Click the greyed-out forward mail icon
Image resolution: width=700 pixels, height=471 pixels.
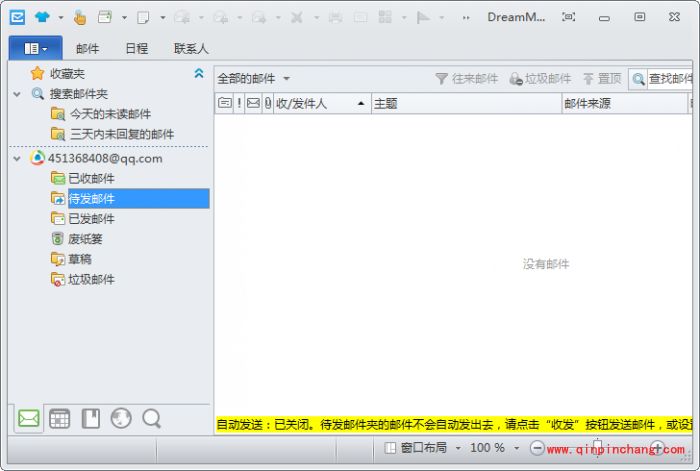click(259, 17)
